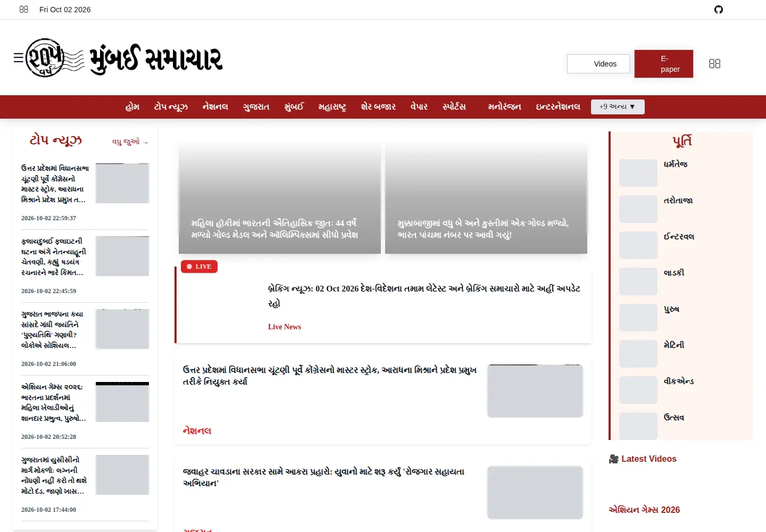This screenshot has height=532, width=766.
Task: Click thumbnail of the 20:52:28 sidebar story
Action: [x=122, y=402]
